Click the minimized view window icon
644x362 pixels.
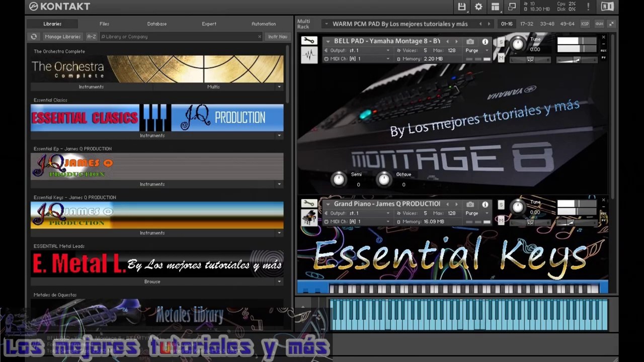click(512, 7)
